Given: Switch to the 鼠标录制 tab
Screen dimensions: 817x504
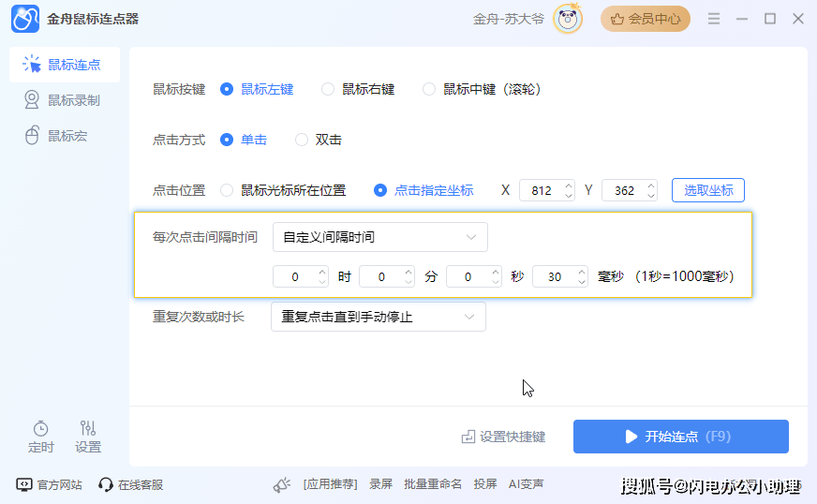Looking at the screenshot, I should pyautogui.click(x=65, y=100).
